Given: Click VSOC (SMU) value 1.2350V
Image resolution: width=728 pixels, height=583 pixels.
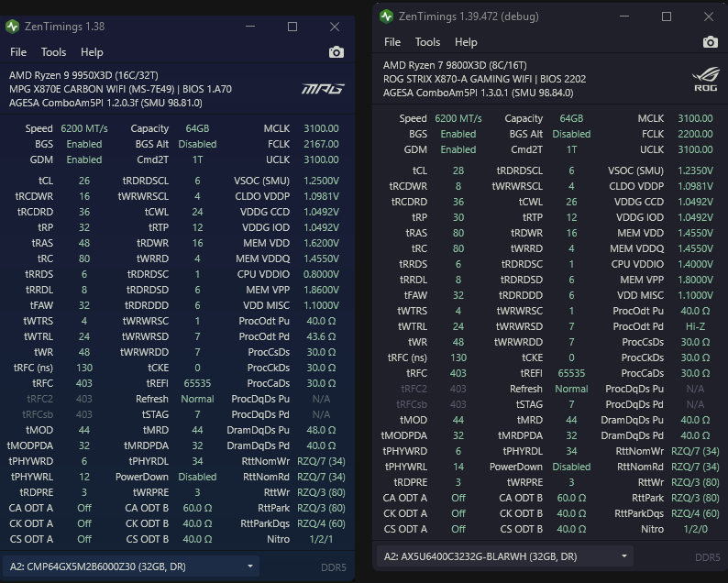Looking at the screenshot, I should click(x=695, y=170).
